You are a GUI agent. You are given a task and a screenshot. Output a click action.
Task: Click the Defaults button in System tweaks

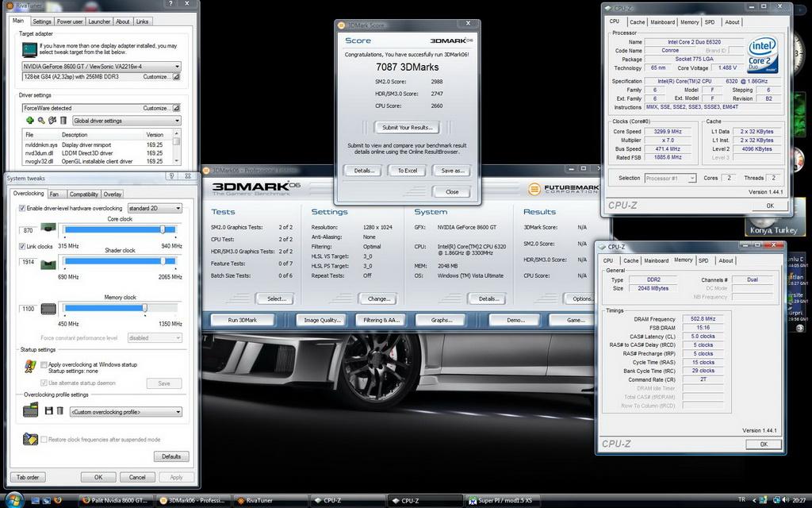171,456
